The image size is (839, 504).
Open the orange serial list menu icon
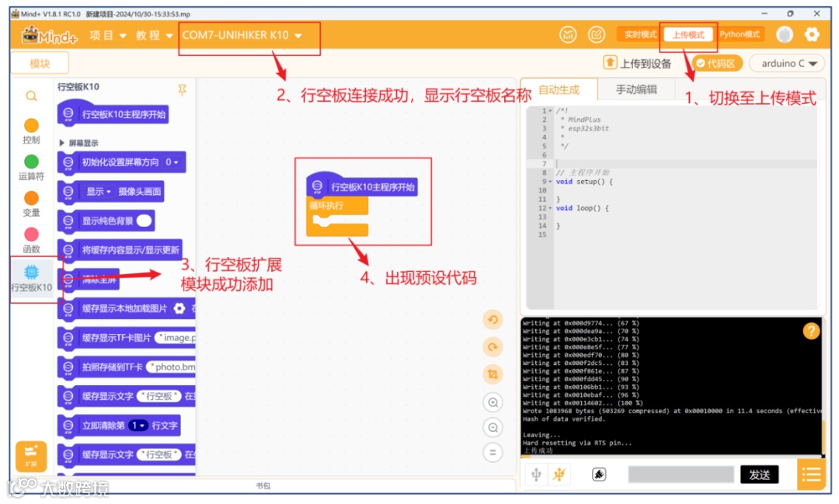(x=811, y=474)
